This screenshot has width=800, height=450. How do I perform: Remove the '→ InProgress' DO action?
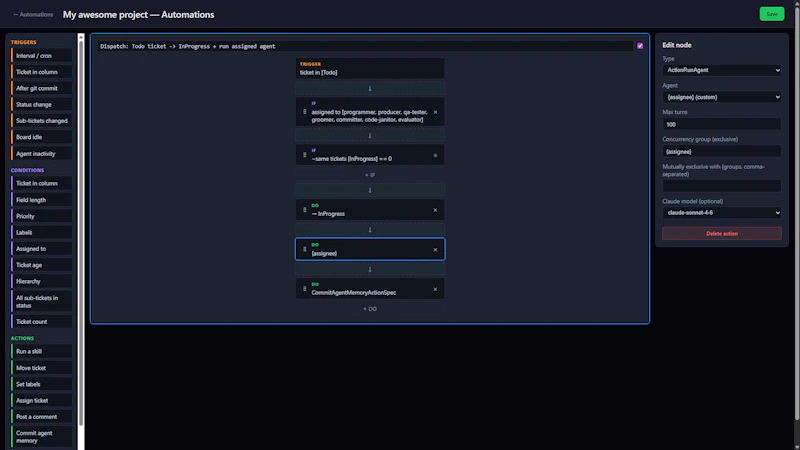pyautogui.click(x=435, y=210)
